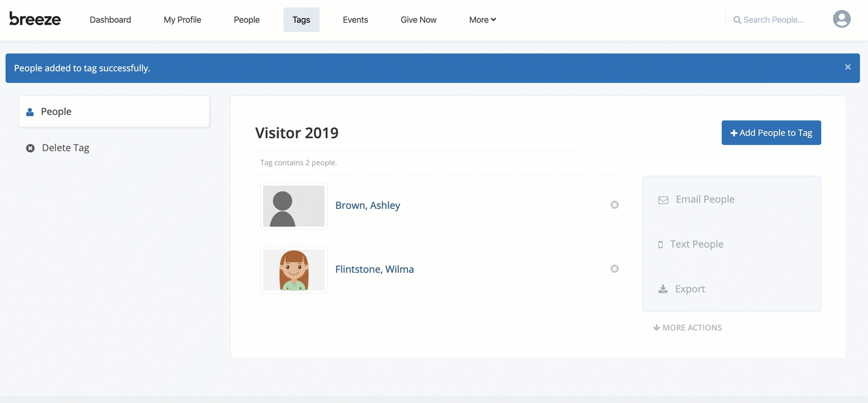Open Ashley Brown's profile photo
The height and width of the screenshot is (403, 868).
[294, 206]
